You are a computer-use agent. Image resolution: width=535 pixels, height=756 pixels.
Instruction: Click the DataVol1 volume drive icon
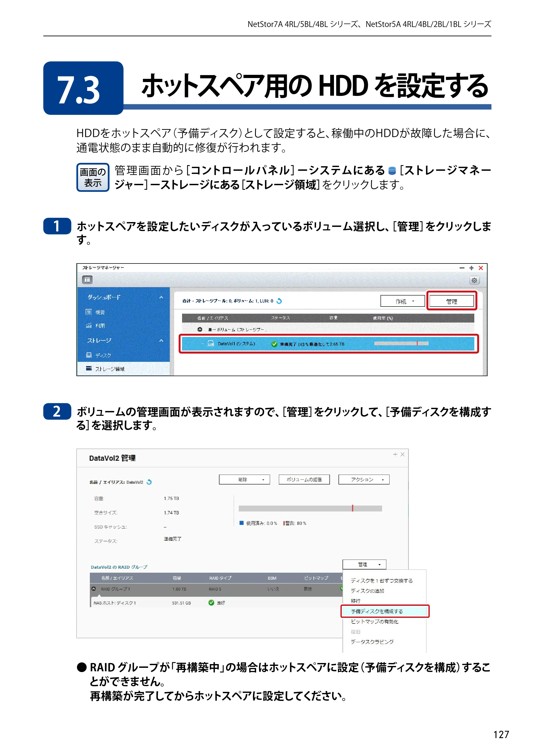(211, 343)
